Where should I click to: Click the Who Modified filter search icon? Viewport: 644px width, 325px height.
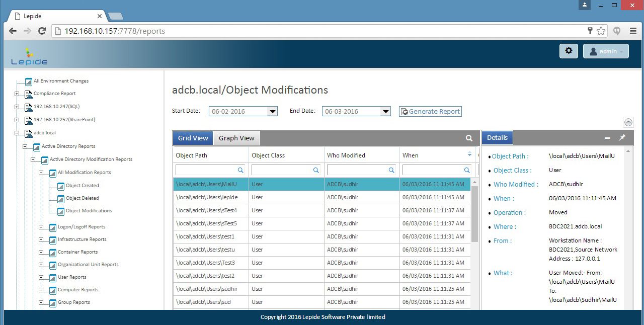coord(391,171)
